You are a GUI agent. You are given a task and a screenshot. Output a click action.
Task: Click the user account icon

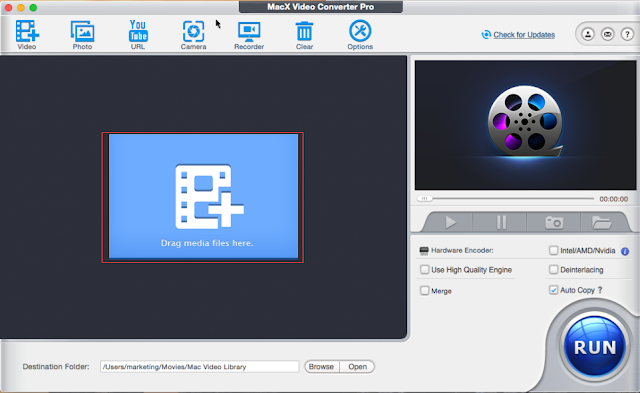(588, 34)
